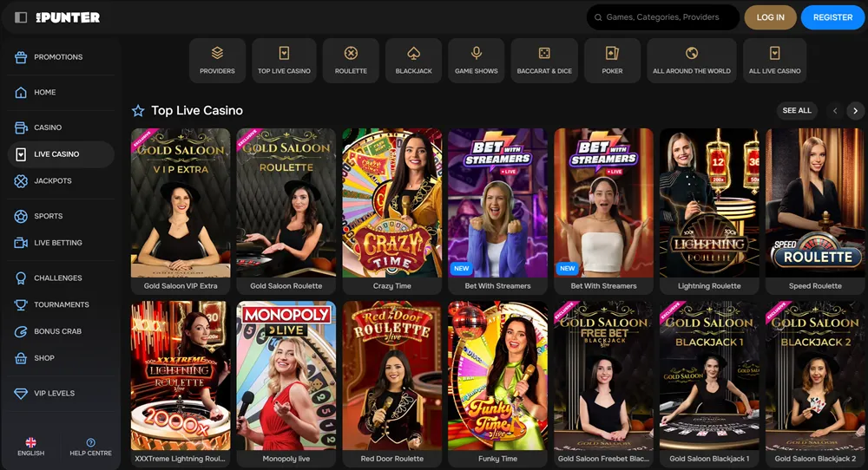Open the Game Shows category
The image size is (868, 470).
[476, 61]
